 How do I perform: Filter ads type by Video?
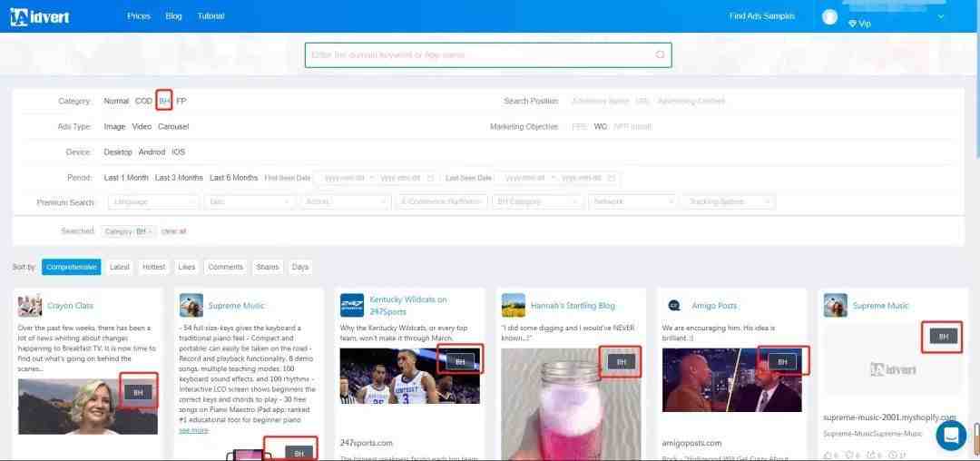pos(142,126)
